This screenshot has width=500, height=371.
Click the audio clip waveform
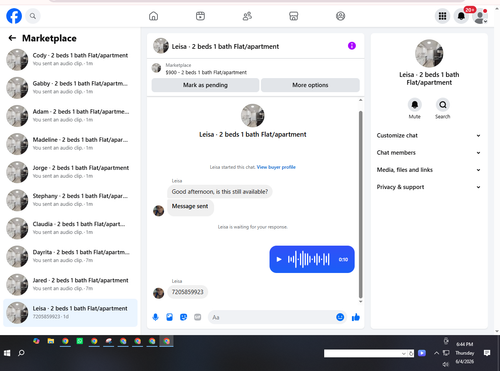(x=309, y=259)
